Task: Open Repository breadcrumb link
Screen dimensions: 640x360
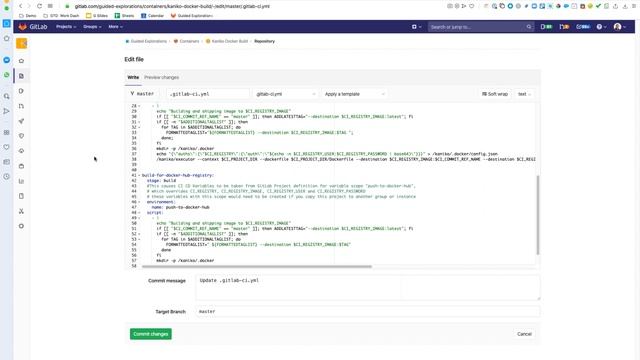Action: coord(264,41)
